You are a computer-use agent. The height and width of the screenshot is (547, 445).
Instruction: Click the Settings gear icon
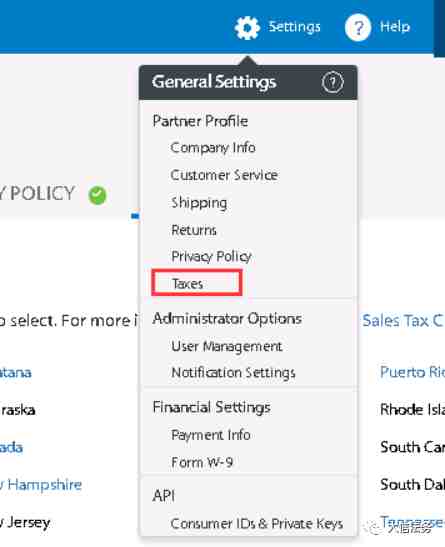point(247,28)
